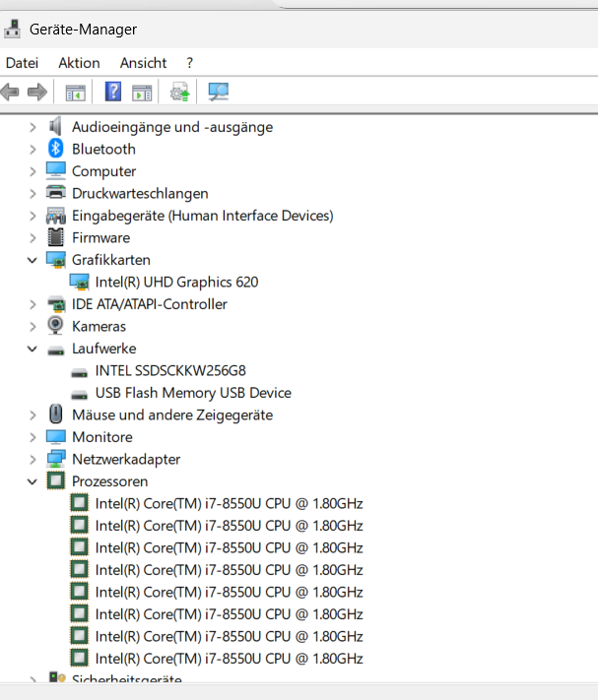
Task: Select the Monitore category label
Action: pyautogui.click(x=102, y=437)
